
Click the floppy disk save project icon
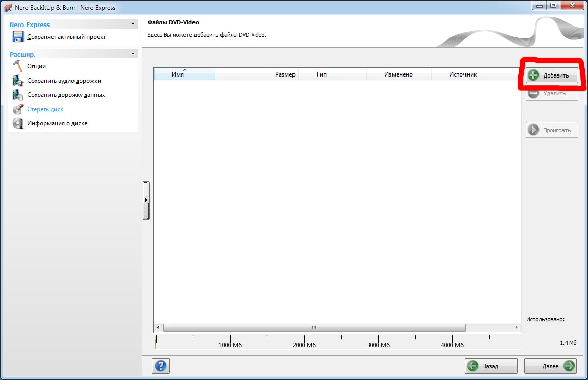pyautogui.click(x=18, y=37)
